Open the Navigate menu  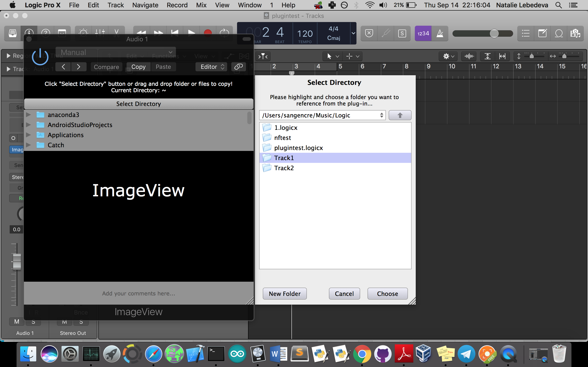[x=145, y=5]
